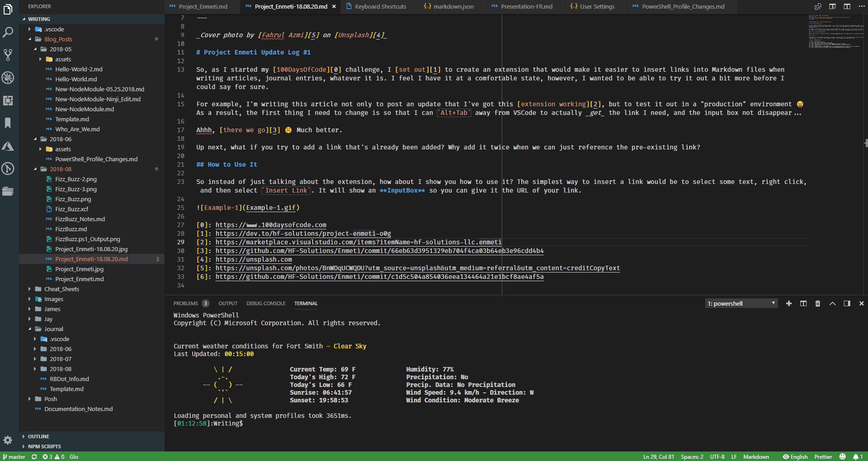Open the powershell terminal selector dropdown

coord(741,303)
